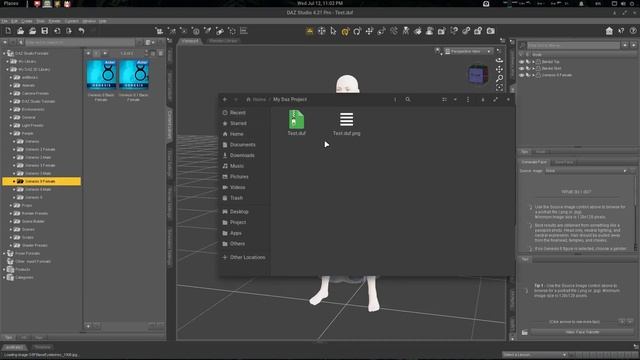Viewport: 640px width, 360px height.
Task: Open Documents in the file manager sidebar
Action: [x=242, y=144]
